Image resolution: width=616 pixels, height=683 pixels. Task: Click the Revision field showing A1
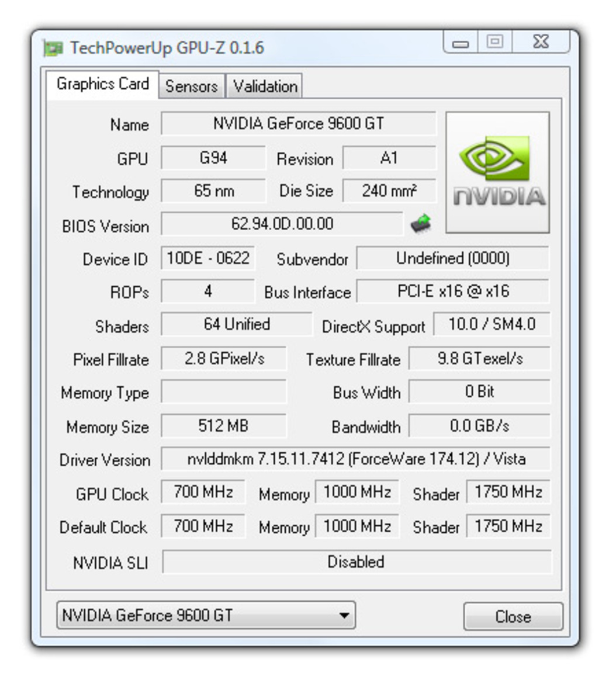point(389,158)
